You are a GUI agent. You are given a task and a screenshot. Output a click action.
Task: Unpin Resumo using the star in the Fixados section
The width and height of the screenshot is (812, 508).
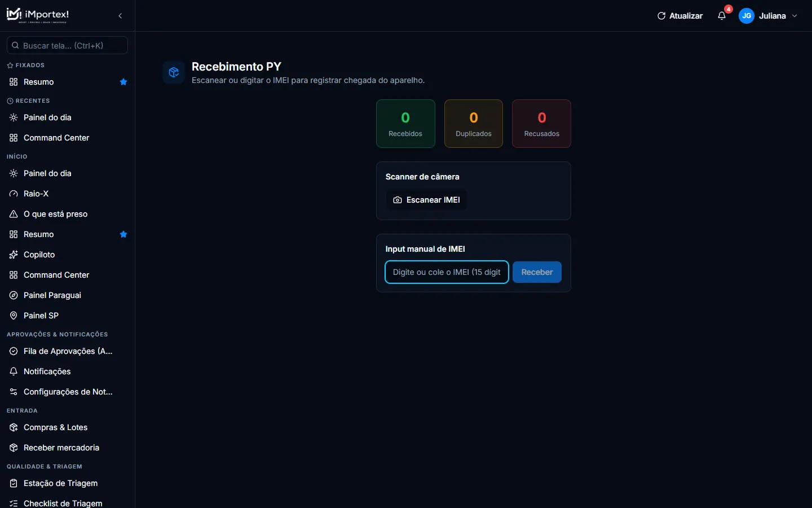123,82
